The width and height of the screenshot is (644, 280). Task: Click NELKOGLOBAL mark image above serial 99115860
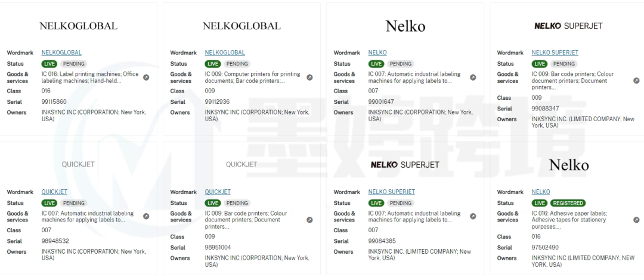coord(78,26)
